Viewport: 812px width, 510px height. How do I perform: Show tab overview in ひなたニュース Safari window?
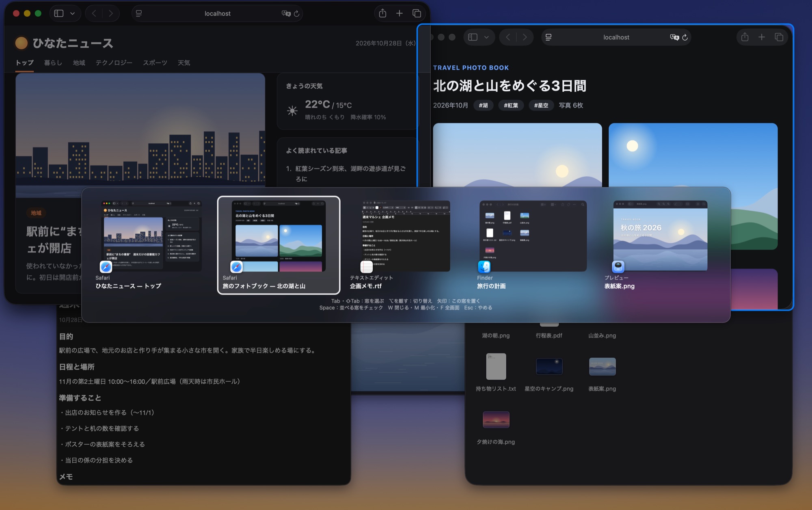(417, 13)
